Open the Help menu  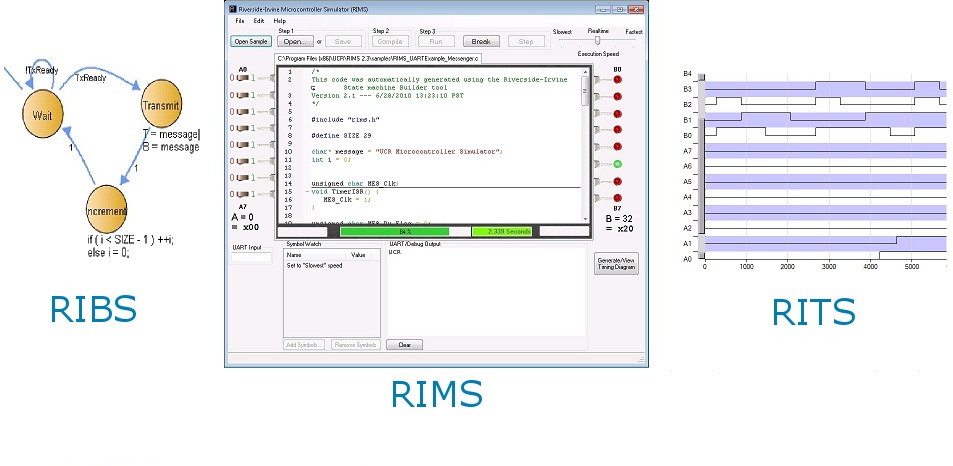point(279,20)
